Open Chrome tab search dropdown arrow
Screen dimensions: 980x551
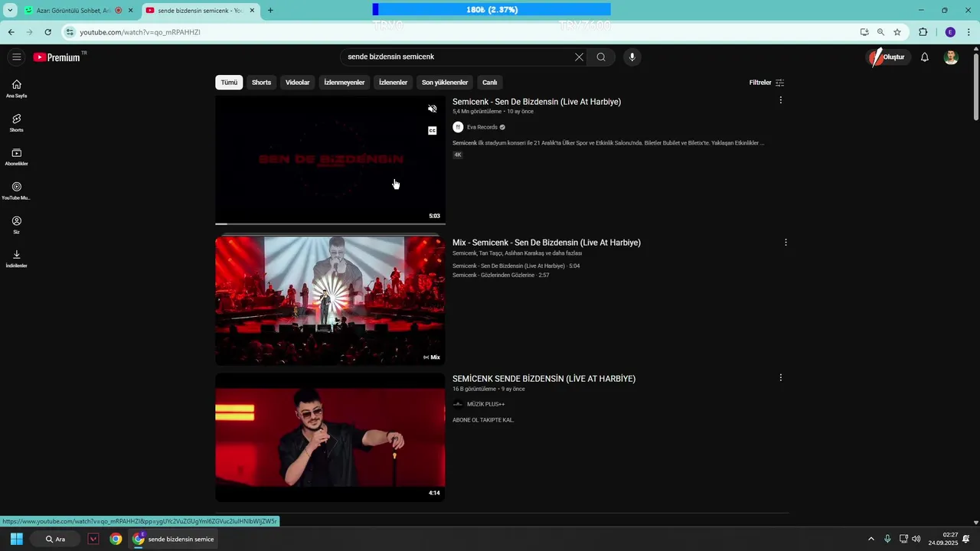[x=10, y=10]
